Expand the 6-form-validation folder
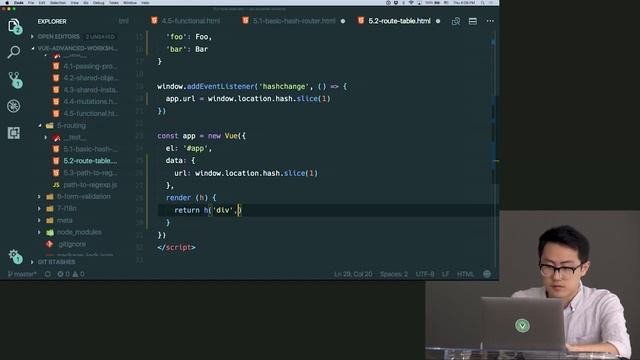Image resolution: width=640 pixels, height=360 pixels. (x=40, y=197)
